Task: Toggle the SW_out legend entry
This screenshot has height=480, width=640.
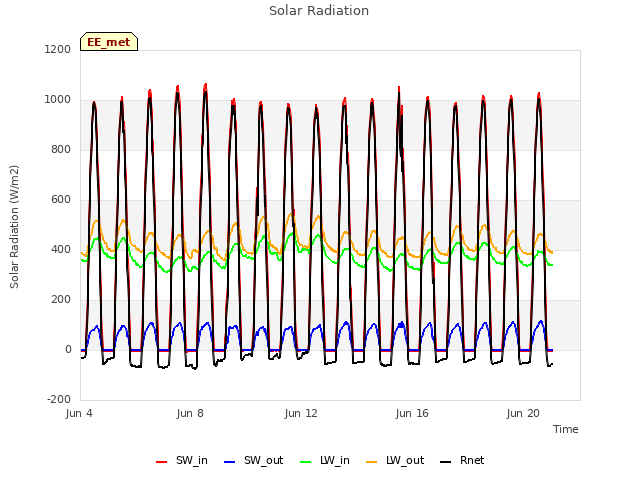Action: pyautogui.click(x=253, y=460)
